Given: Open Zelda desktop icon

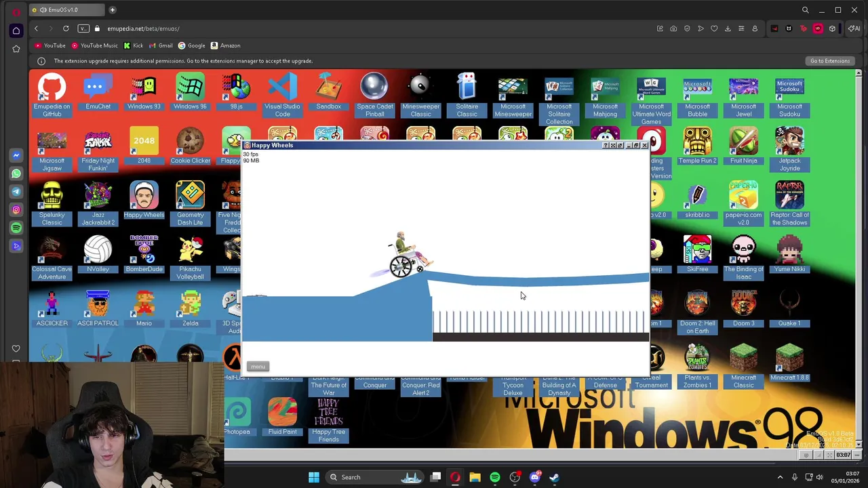Looking at the screenshot, I should pyautogui.click(x=190, y=308).
